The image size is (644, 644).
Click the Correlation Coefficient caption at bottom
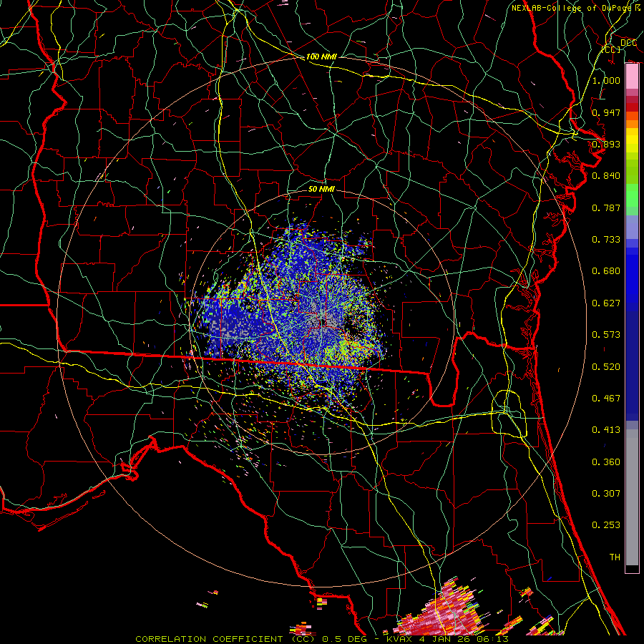pos(321,639)
